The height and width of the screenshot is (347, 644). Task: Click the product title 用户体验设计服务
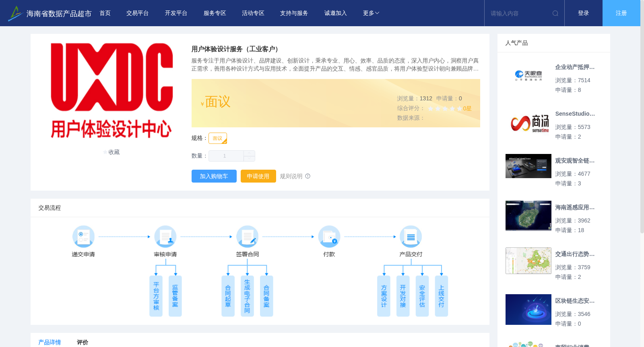point(236,49)
